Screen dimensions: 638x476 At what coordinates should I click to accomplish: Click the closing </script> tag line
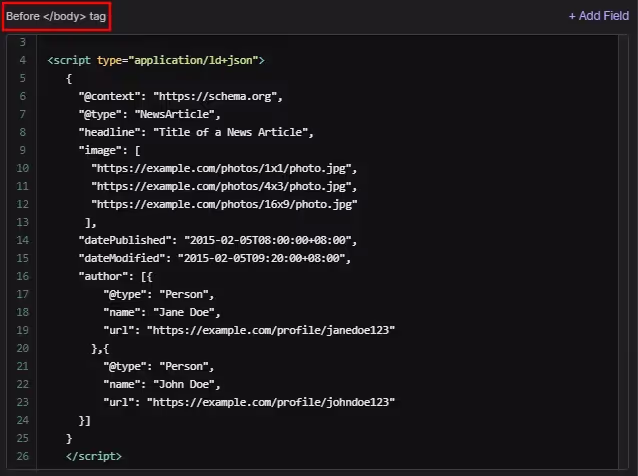pyautogui.click(x=94, y=456)
